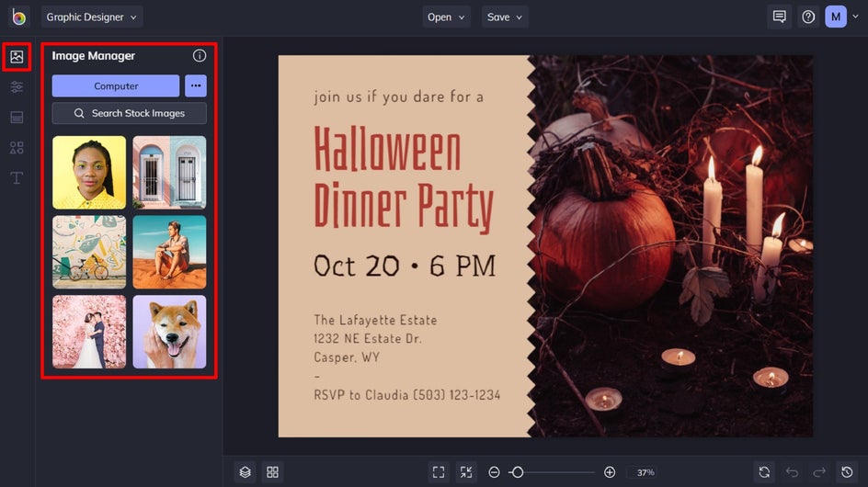Click the M profile avatar
This screenshot has height=487, width=868.
(835, 17)
